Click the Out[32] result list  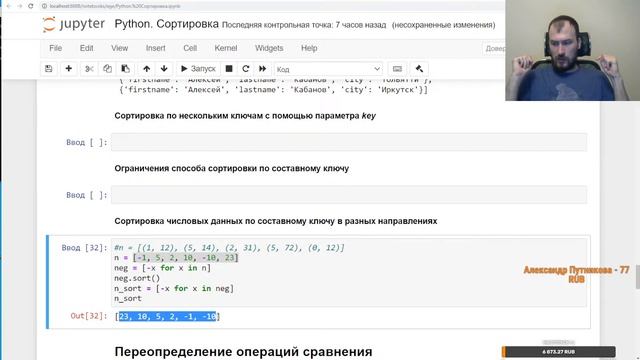tap(167, 316)
